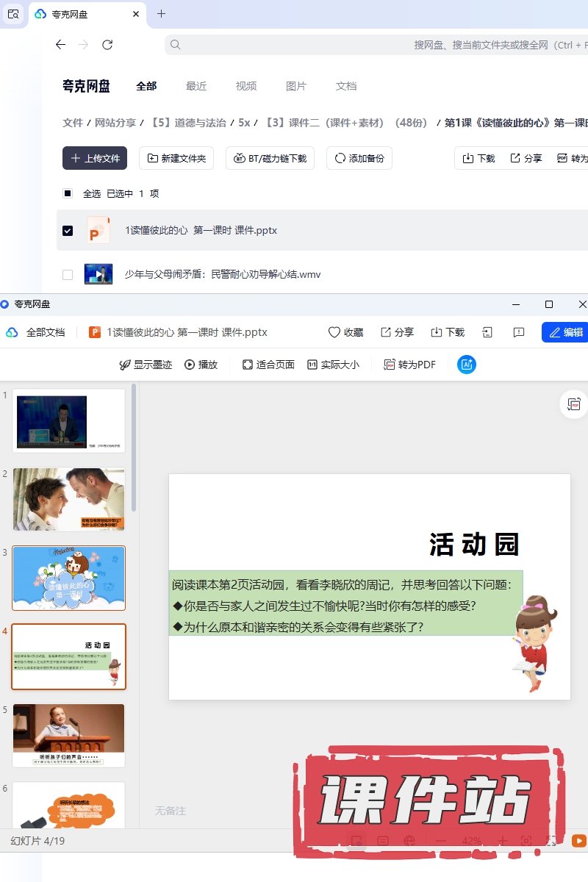Image resolution: width=588 pixels, height=882 pixels.
Task: Click the 上传文件 upload button
Action: coord(95,158)
